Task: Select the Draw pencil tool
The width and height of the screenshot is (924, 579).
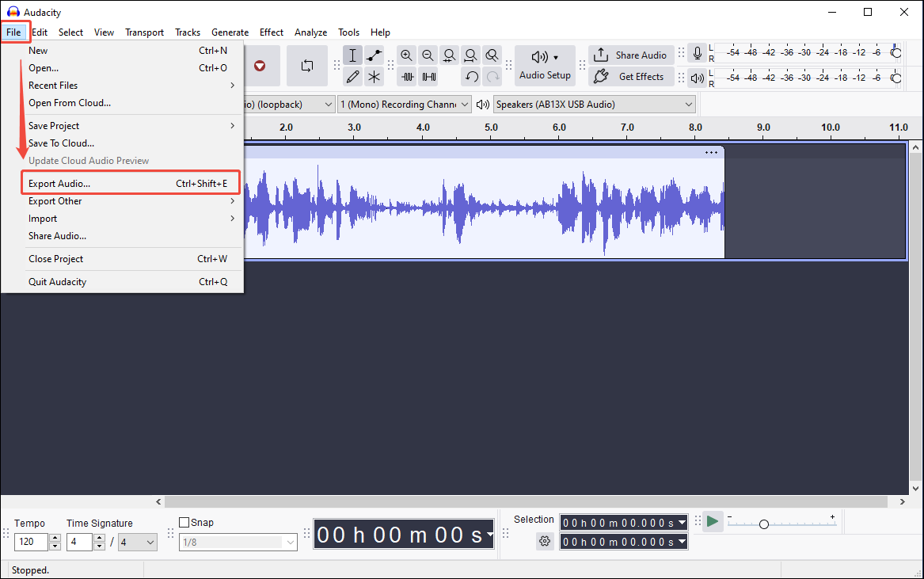Action: coord(352,77)
